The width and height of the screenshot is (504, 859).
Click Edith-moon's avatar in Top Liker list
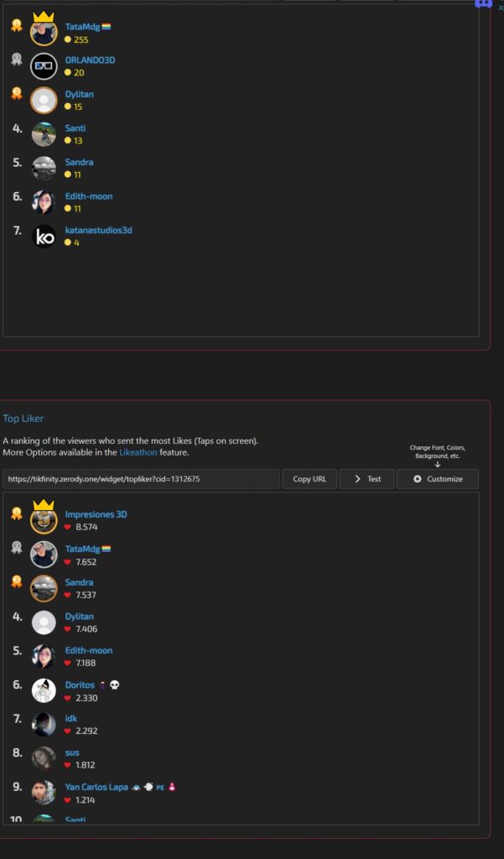click(44, 656)
